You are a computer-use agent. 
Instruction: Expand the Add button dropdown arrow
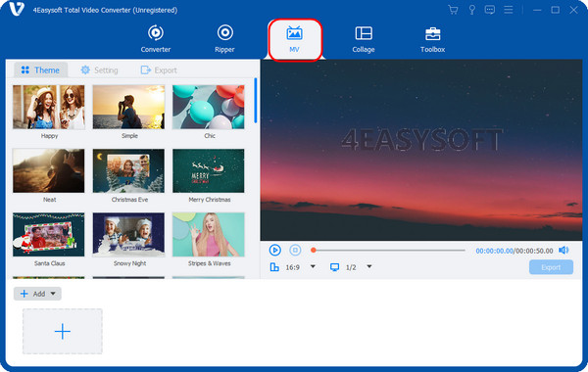point(53,294)
